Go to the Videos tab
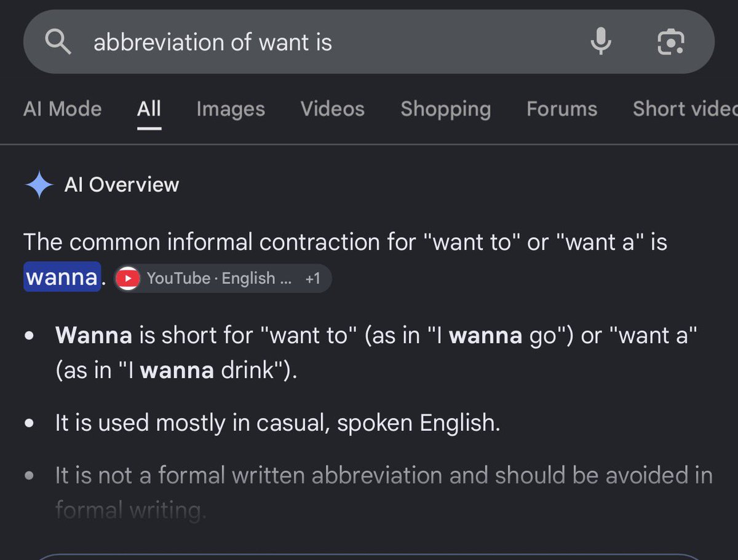738x560 pixels. point(333,109)
